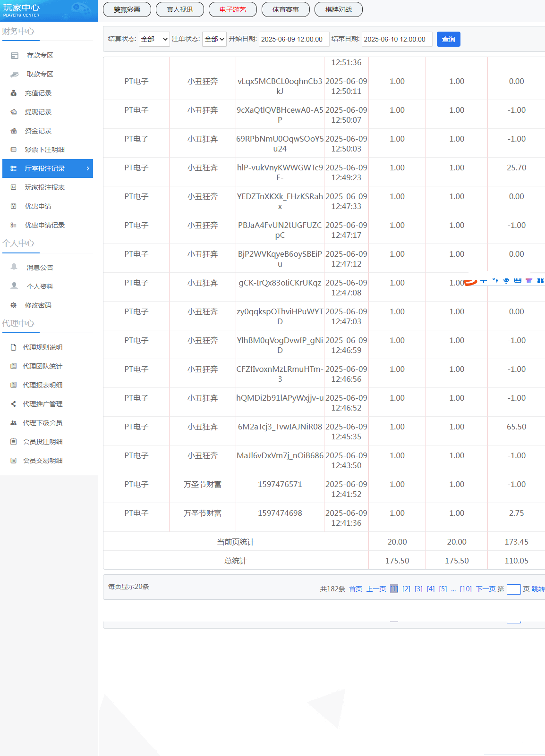Screen dimensions: 545x756
Task: Click the change password (修改密码) gear icon
Action: pos(14,305)
